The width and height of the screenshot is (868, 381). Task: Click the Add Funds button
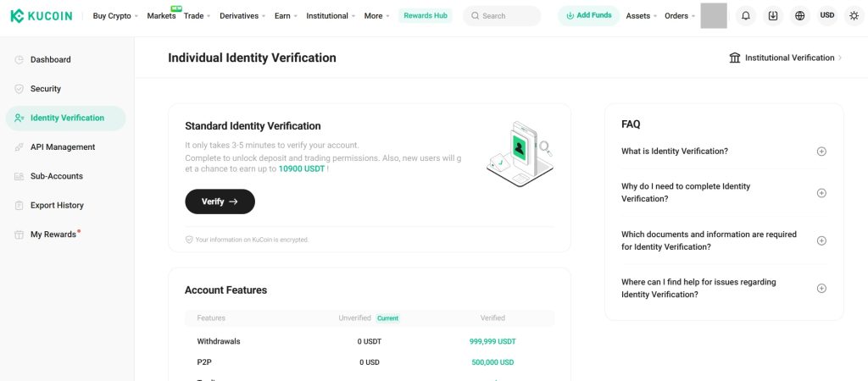pos(588,15)
